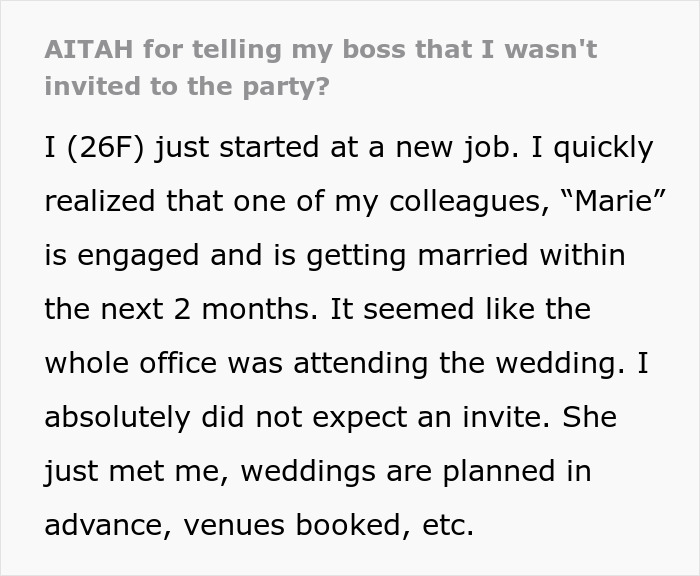The image size is (700, 576).
Task: Click the "(26F)" age text
Action: point(106,148)
